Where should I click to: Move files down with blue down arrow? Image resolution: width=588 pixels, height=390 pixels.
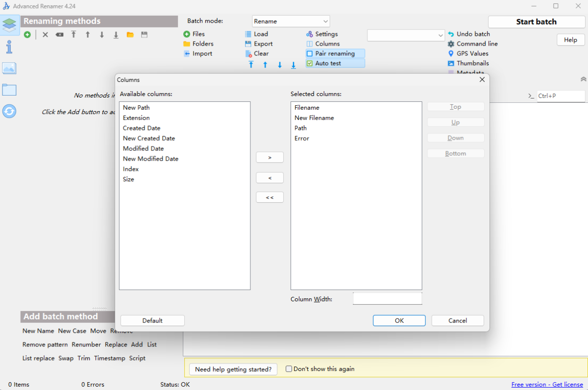pos(280,65)
